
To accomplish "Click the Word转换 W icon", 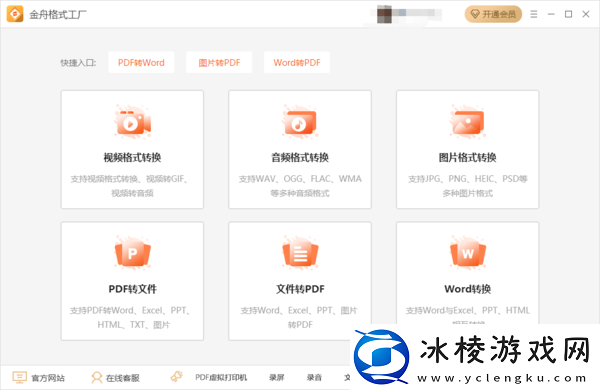I will [x=468, y=253].
